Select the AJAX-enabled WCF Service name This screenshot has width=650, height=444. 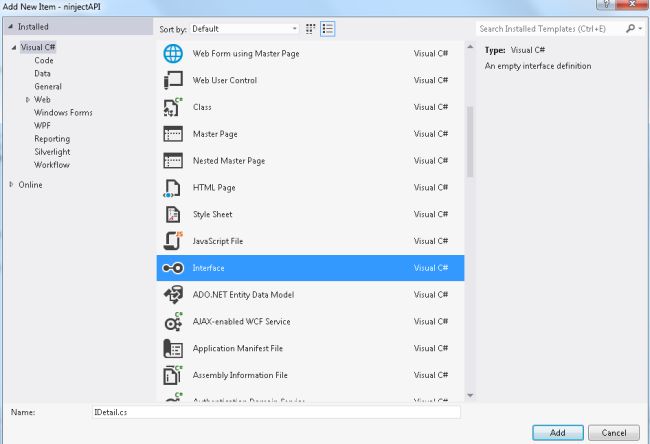(x=241, y=321)
